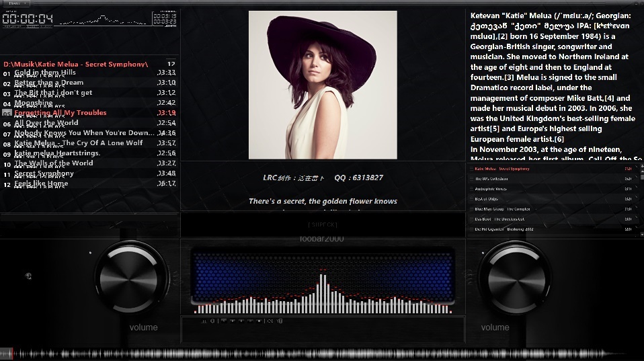Select track 02 Better than a Dream

pyautogui.click(x=89, y=83)
